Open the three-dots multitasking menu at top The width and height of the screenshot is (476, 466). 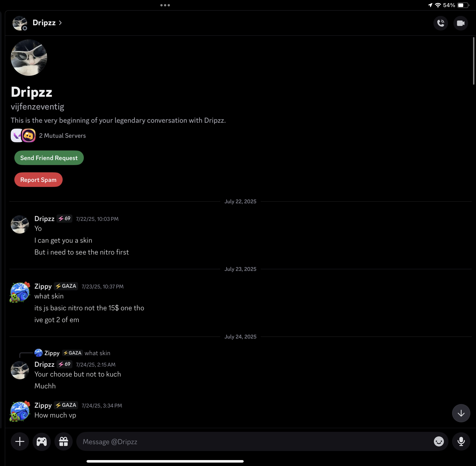tap(165, 5)
